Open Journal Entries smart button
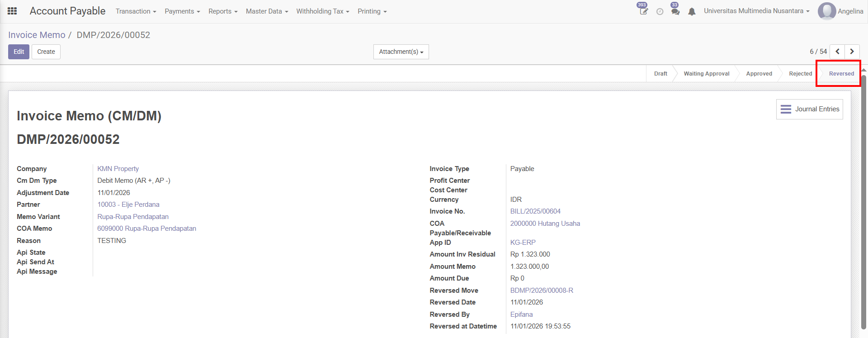The height and width of the screenshot is (338, 868). tap(809, 109)
